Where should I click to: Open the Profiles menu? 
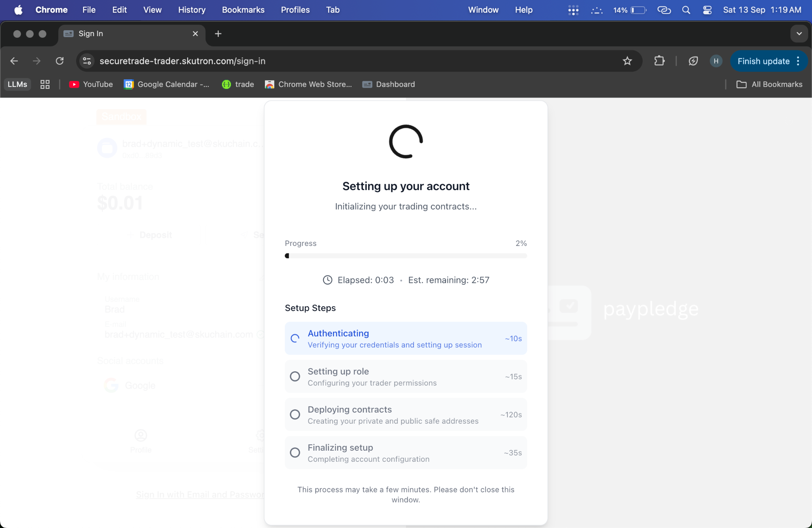[x=295, y=10]
